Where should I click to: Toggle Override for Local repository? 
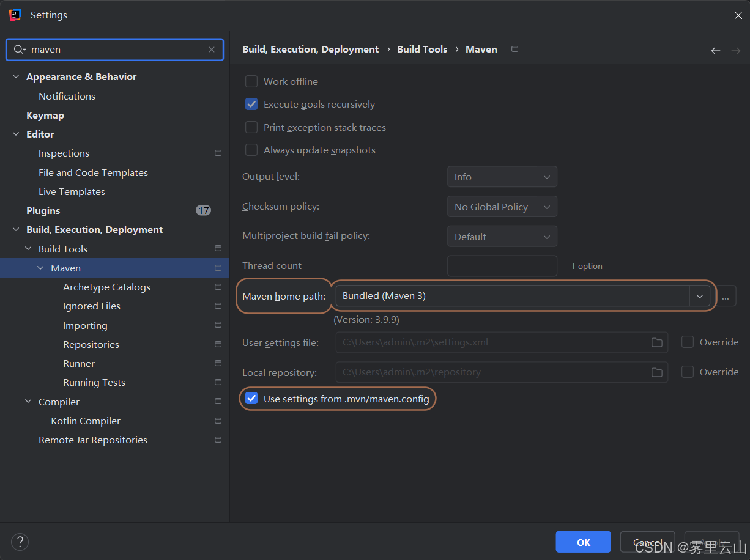(688, 372)
